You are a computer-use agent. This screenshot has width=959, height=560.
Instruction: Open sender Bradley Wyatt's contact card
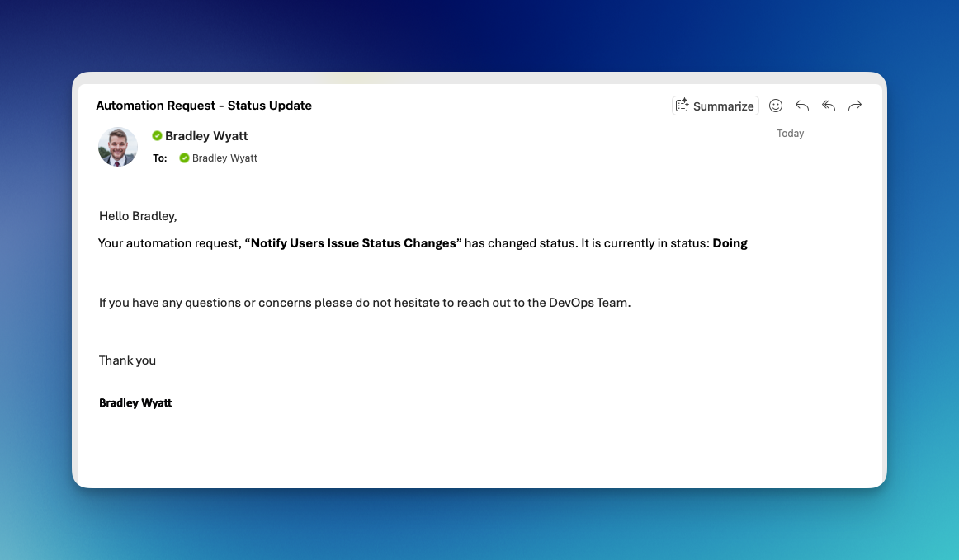click(x=206, y=136)
